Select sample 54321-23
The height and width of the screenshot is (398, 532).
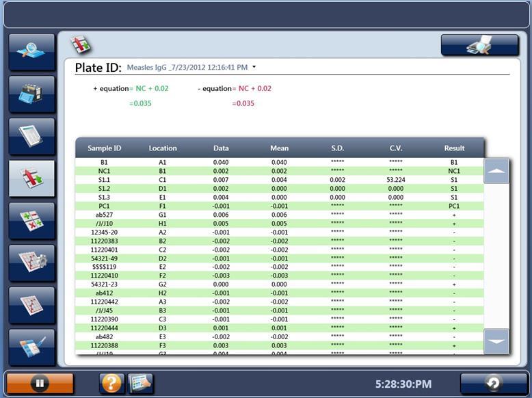[x=104, y=284]
